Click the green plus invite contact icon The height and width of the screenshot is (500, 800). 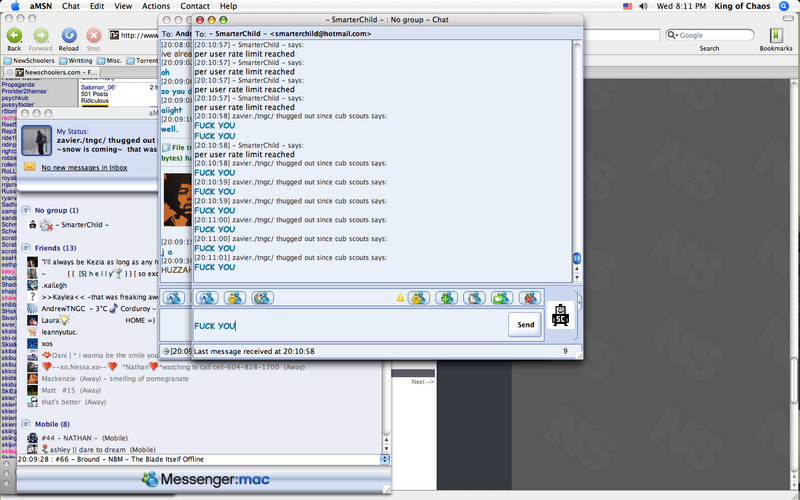pos(446,298)
